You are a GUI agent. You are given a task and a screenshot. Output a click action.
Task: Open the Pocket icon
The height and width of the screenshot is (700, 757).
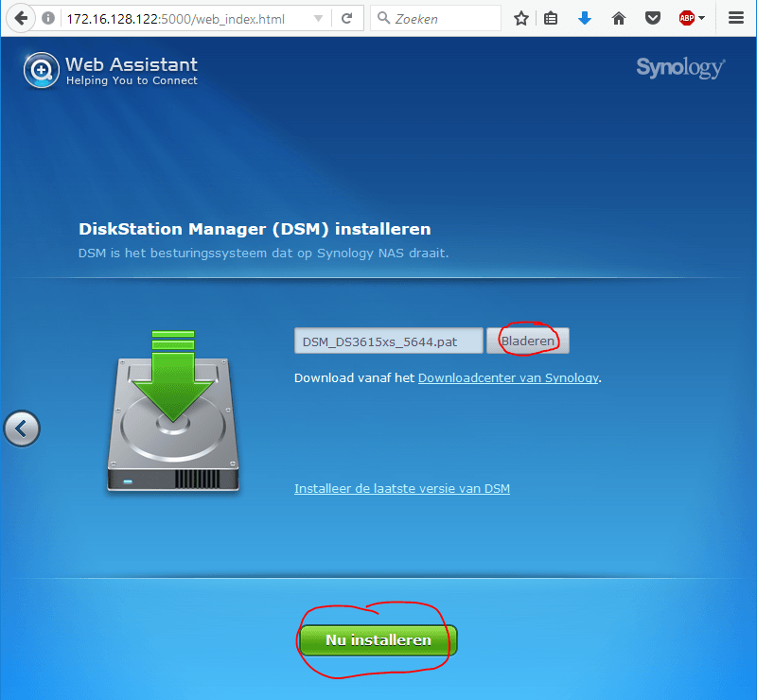tap(653, 19)
